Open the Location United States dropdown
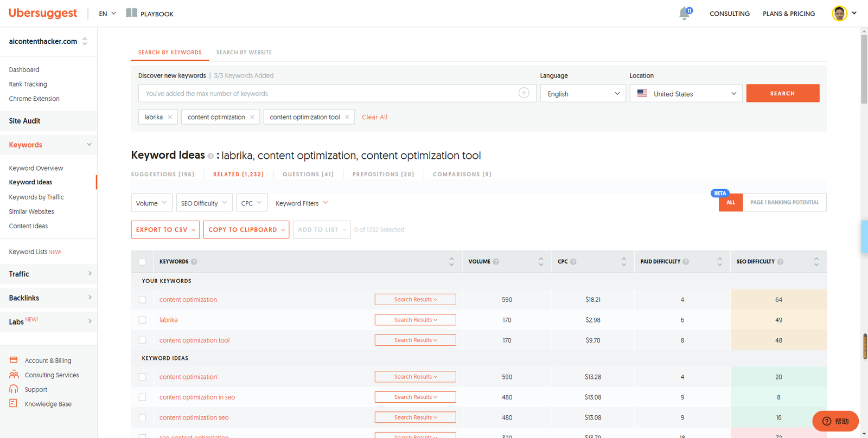 686,93
